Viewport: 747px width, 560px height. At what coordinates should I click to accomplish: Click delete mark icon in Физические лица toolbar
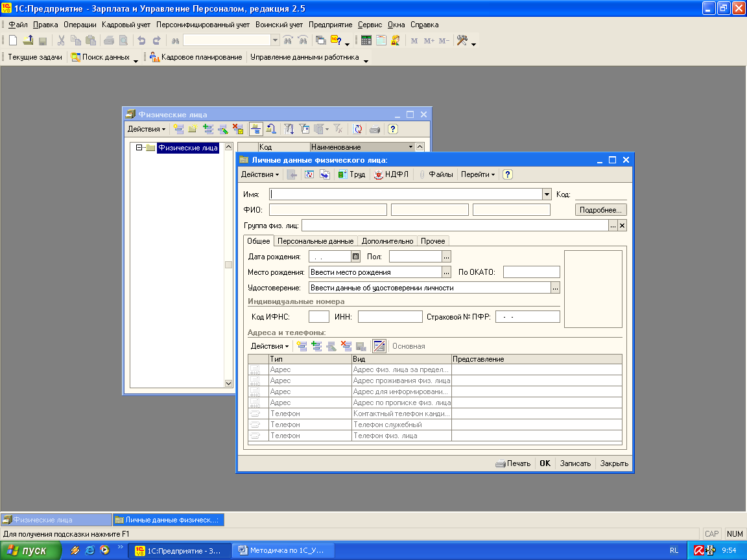(238, 129)
